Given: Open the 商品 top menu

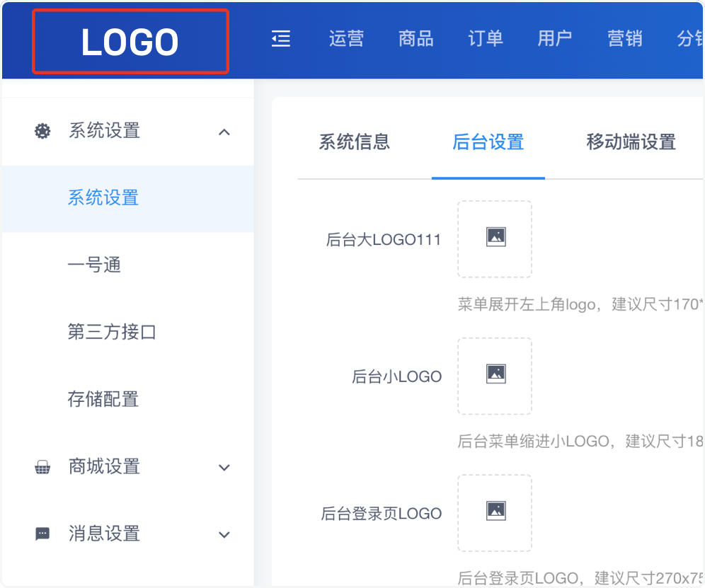Looking at the screenshot, I should (x=415, y=39).
